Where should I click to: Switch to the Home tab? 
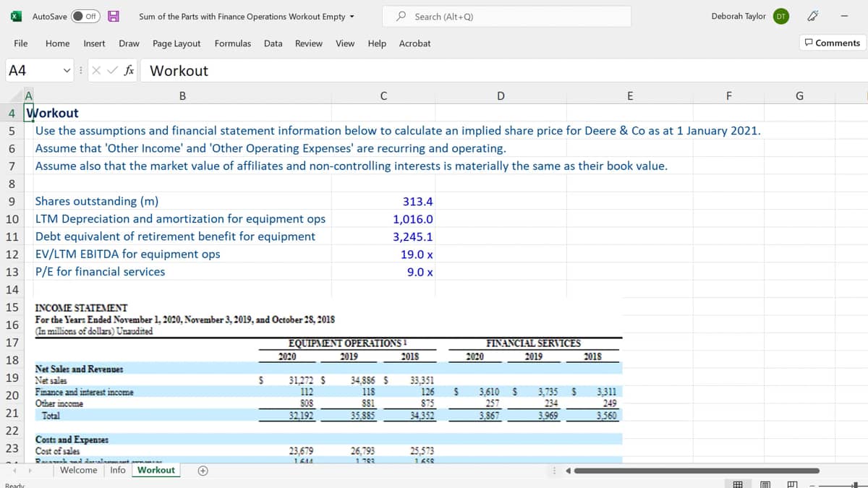pyautogui.click(x=57, y=43)
